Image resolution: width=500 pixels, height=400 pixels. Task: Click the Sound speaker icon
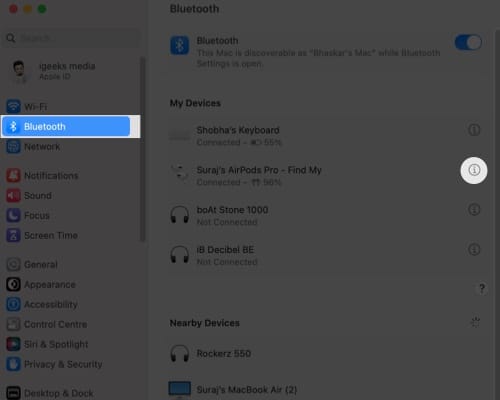pos(13,196)
